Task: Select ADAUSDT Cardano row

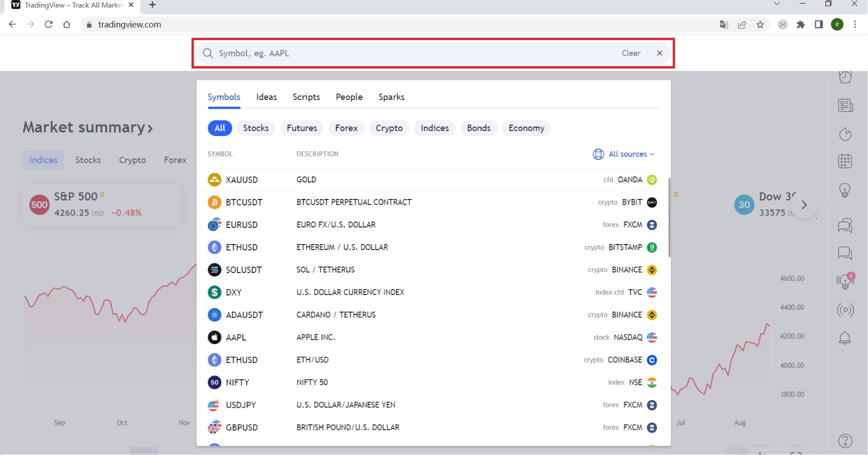Action: pos(432,314)
